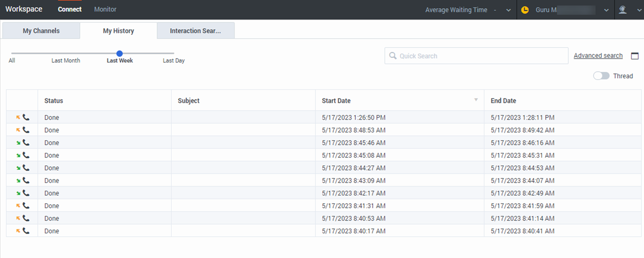Screen dimensions: 644x258
Task: Switch to the My Channels tab
Action: (41, 31)
